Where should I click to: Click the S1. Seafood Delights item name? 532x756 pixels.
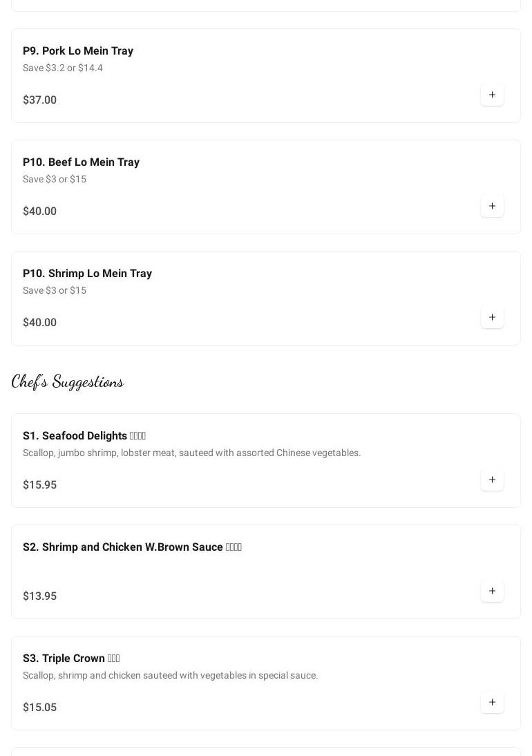[x=84, y=435]
